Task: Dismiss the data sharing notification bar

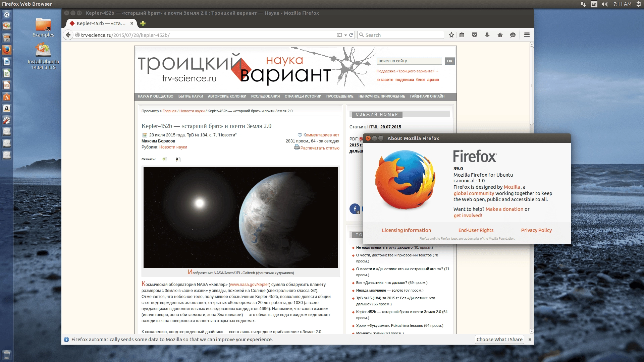Action: tap(530, 340)
